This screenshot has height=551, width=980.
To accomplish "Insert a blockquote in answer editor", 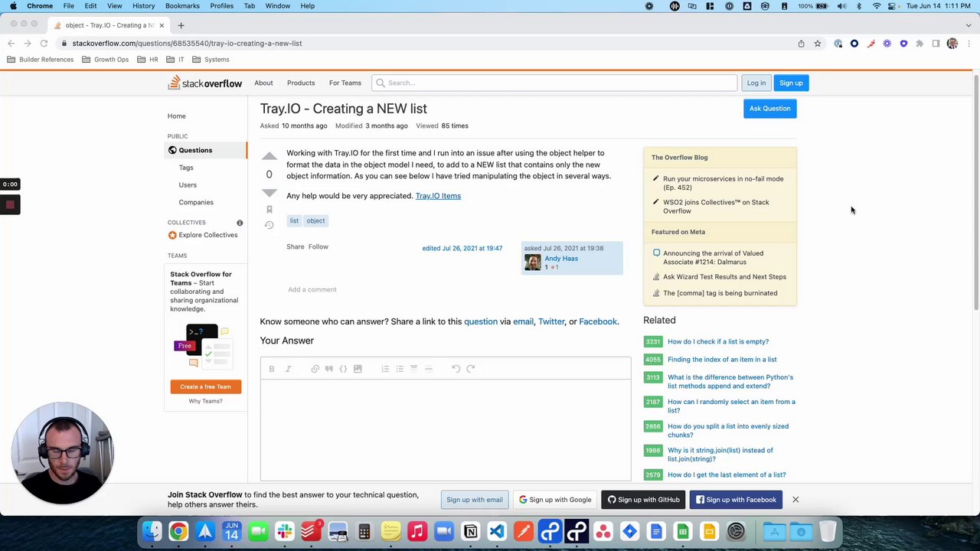I will click(x=328, y=369).
